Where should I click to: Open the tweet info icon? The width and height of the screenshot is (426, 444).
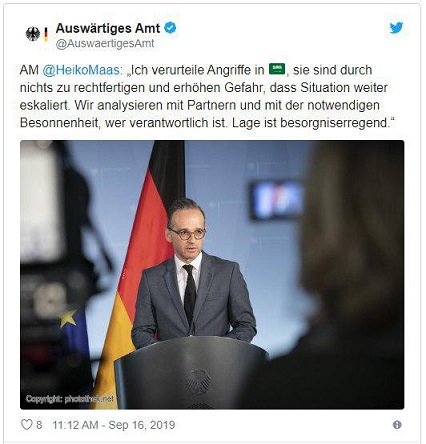point(397,425)
